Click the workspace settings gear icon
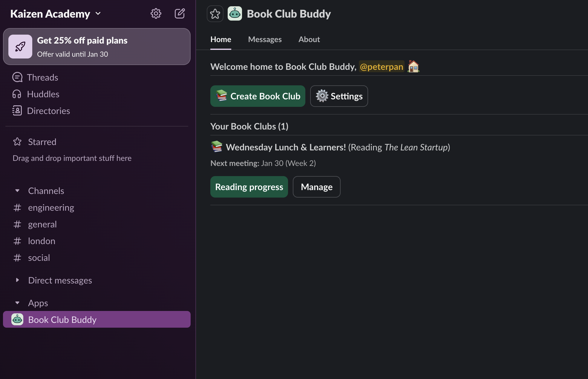588x379 pixels. (156, 13)
